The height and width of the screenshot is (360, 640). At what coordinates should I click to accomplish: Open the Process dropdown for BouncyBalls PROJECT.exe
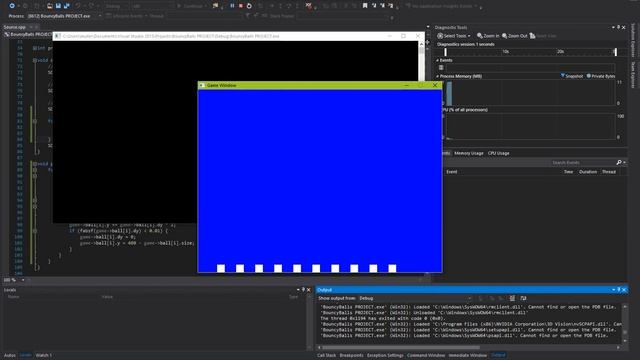point(100,16)
